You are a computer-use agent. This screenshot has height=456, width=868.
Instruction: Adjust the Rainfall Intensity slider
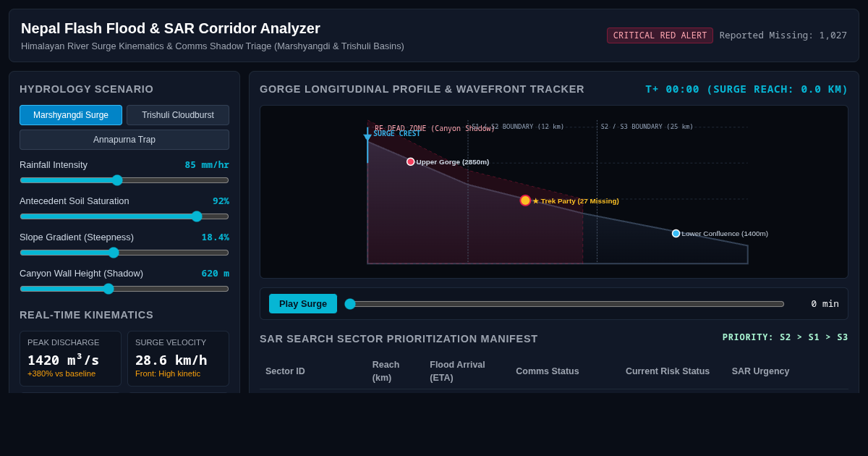(x=124, y=180)
